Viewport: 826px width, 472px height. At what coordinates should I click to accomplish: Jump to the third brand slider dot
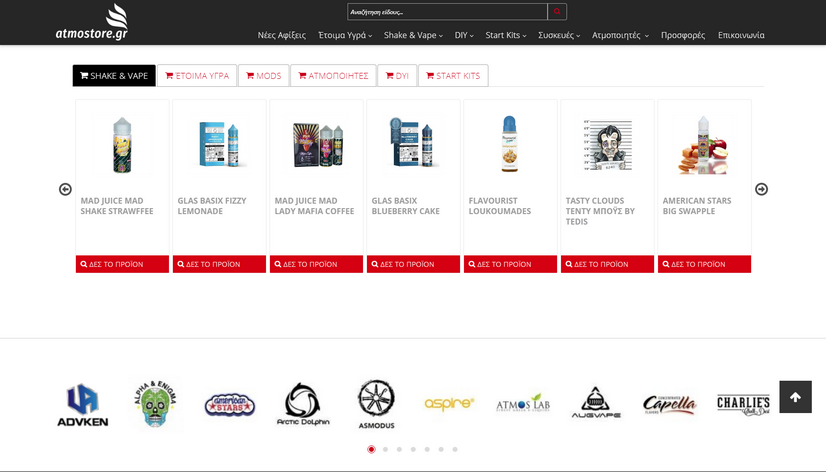(x=399, y=450)
